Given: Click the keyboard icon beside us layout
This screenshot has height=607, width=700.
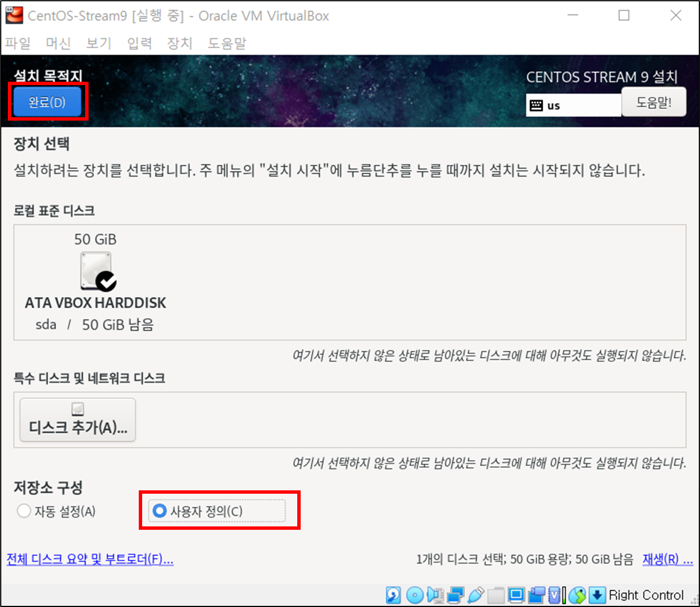Looking at the screenshot, I should (536, 105).
